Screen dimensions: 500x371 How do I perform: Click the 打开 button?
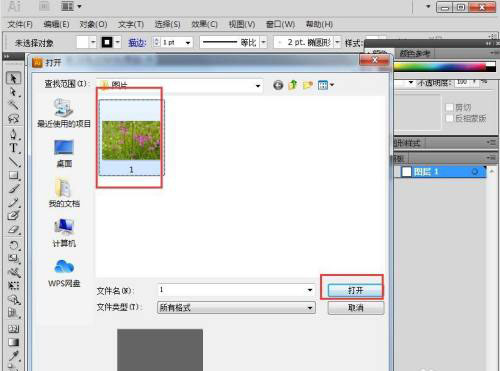(355, 290)
